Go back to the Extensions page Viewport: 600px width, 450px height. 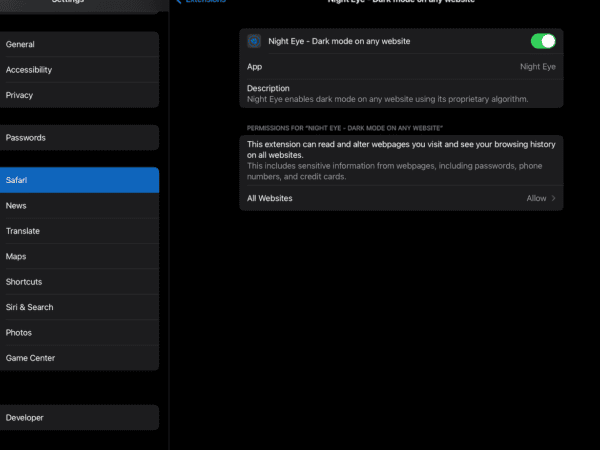(201, 2)
